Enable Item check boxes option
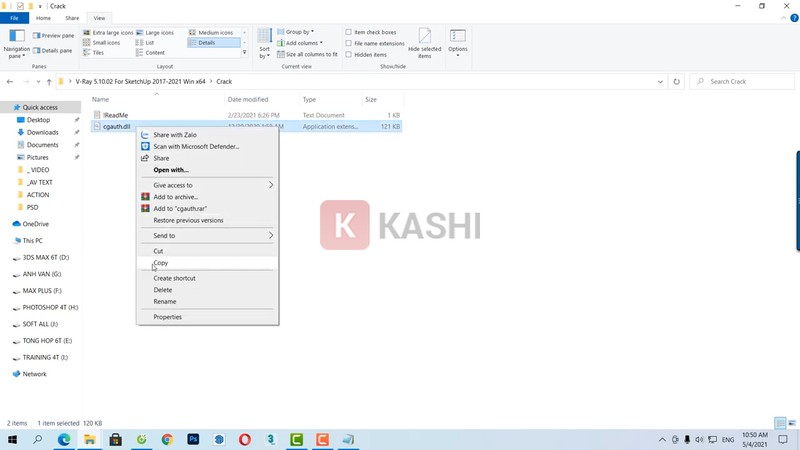The height and width of the screenshot is (450, 800). 349,32
